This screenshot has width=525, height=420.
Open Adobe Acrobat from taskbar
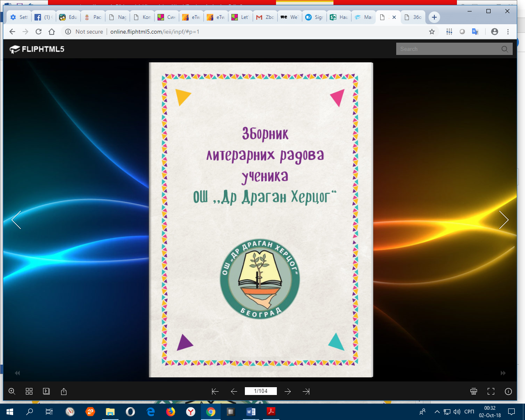[271, 412]
